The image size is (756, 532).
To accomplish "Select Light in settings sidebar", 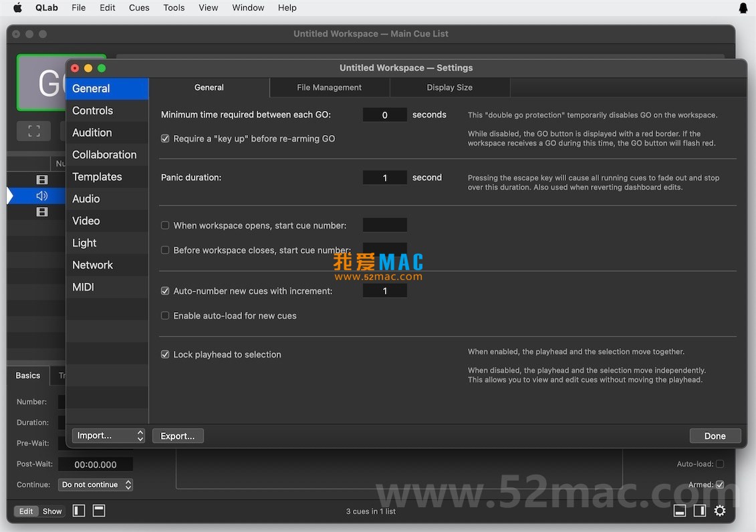I will (107, 243).
